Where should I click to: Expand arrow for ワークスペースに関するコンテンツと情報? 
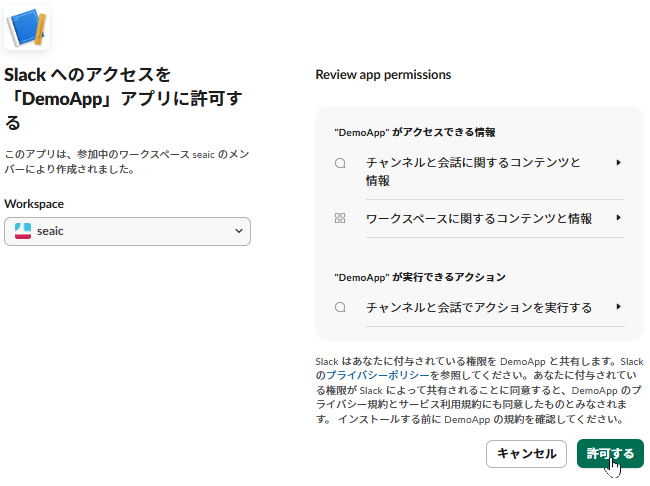point(619,218)
